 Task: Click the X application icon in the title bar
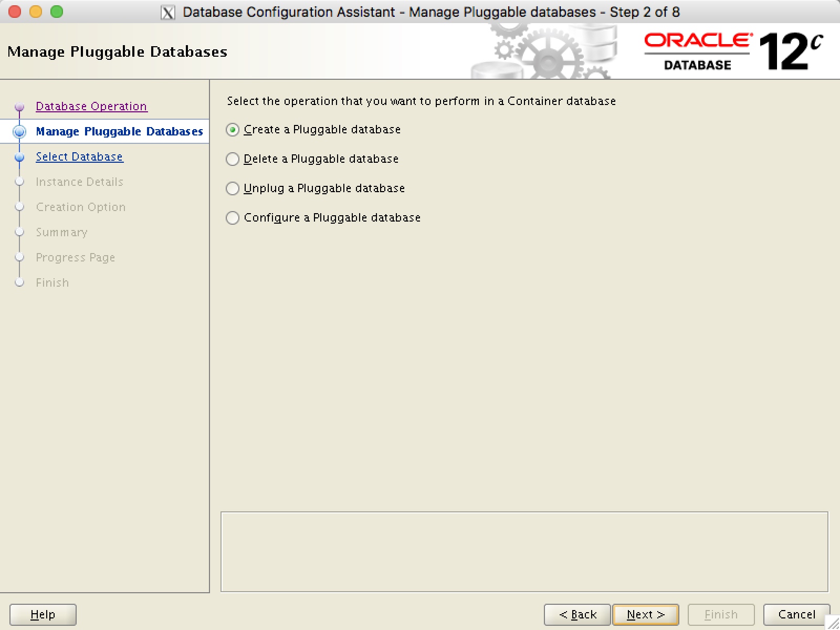(x=168, y=12)
